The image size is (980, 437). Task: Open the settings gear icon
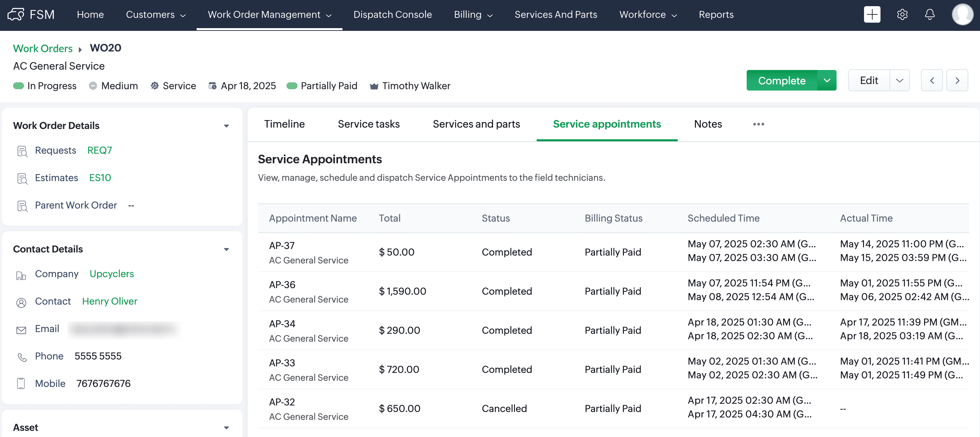tap(902, 14)
